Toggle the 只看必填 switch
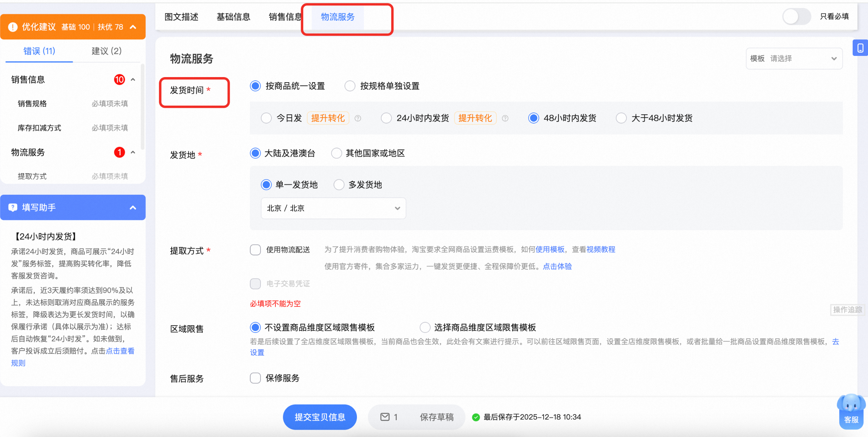 coord(796,16)
